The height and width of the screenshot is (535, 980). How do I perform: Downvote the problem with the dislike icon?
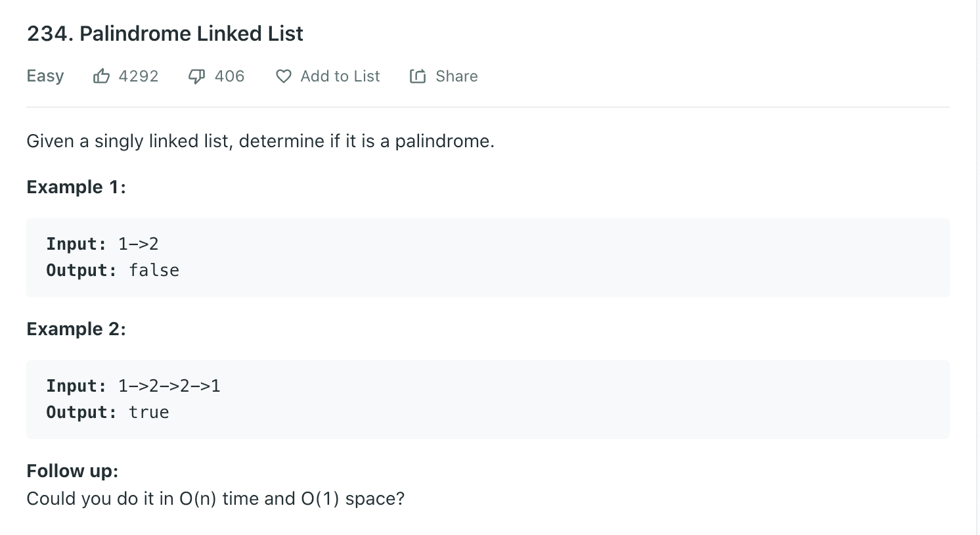pyautogui.click(x=196, y=76)
